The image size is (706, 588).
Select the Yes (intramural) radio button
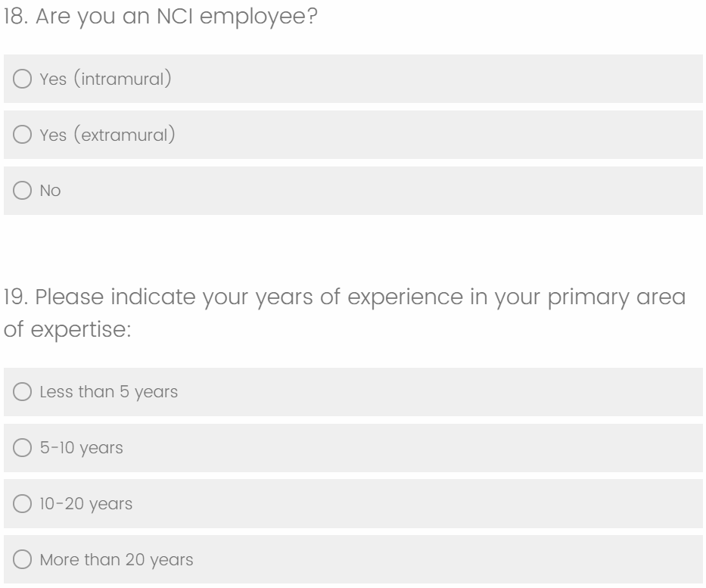pyautogui.click(x=23, y=79)
